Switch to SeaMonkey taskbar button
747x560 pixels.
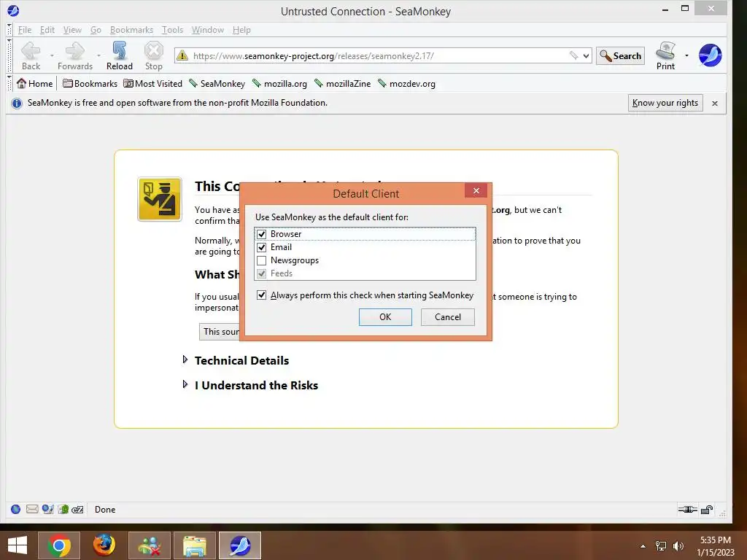240,545
